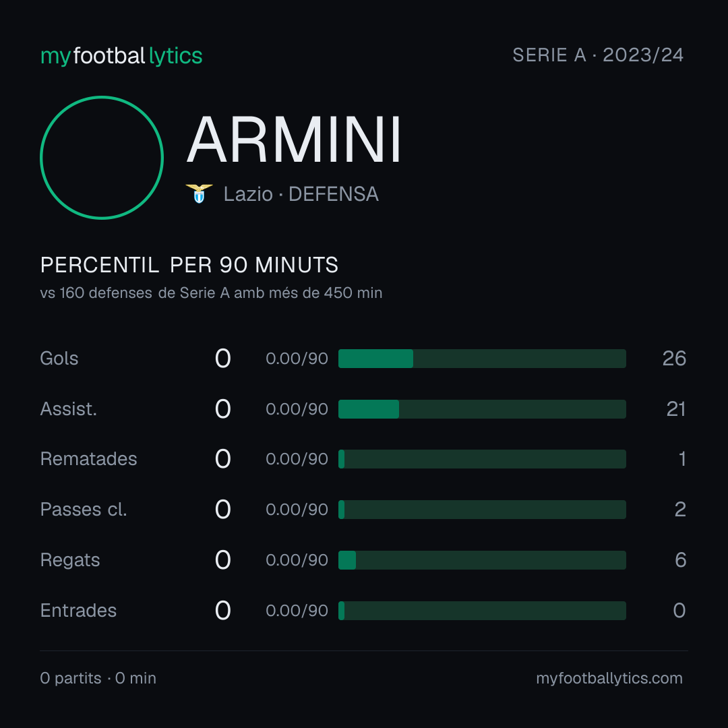728x728 pixels.
Task: Click the 0 partits · 0 min footer
Action: 98,678
